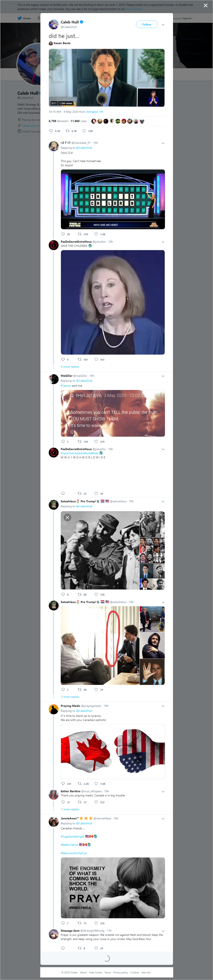Image resolution: width=213 pixels, height=980 pixels.
Task: Retweet Caleb Hull's main tweet
Action: (67, 131)
